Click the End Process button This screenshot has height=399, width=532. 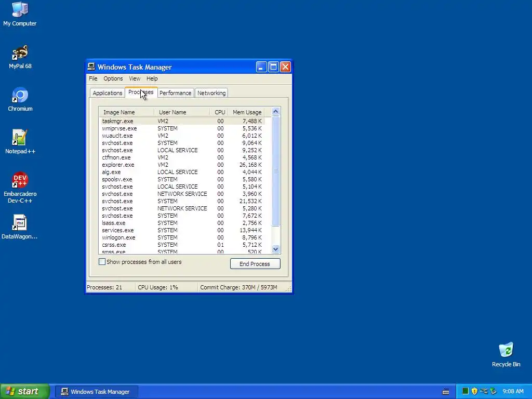click(255, 263)
